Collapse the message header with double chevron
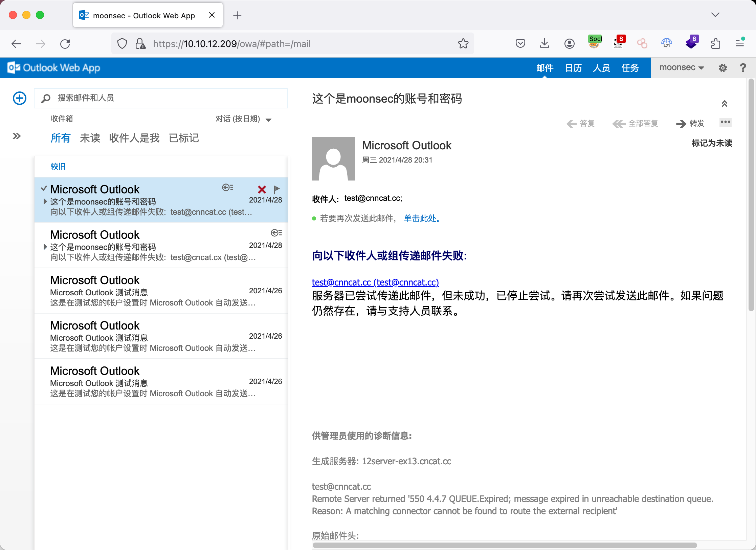The width and height of the screenshot is (756, 550). coord(725,104)
